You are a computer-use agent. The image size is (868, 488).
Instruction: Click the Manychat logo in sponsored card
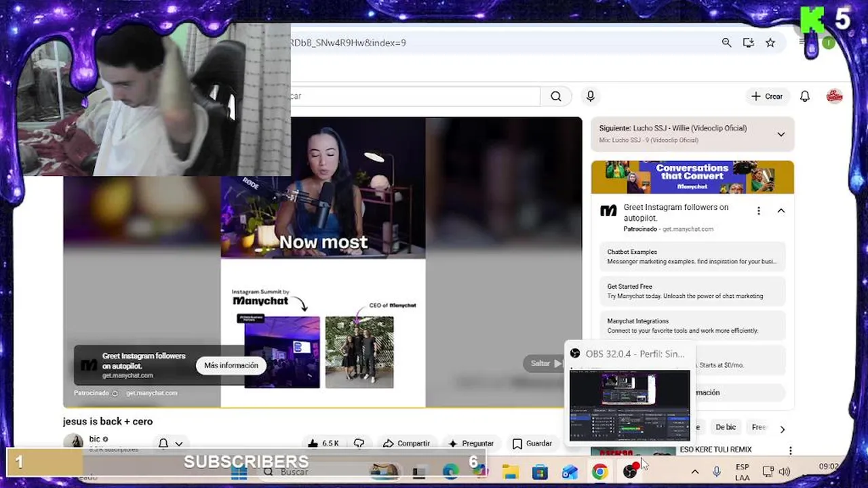(609, 211)
